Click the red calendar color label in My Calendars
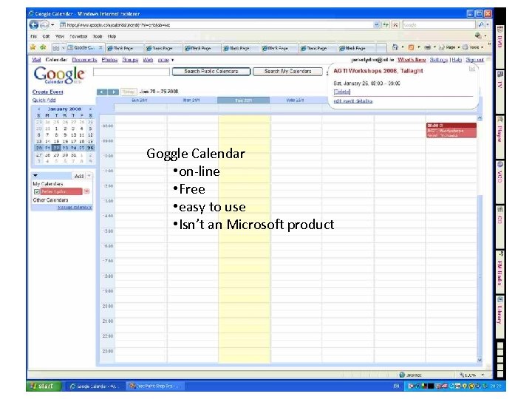The width and height of the screenshot is (532, 399). [x=61, y=191]
